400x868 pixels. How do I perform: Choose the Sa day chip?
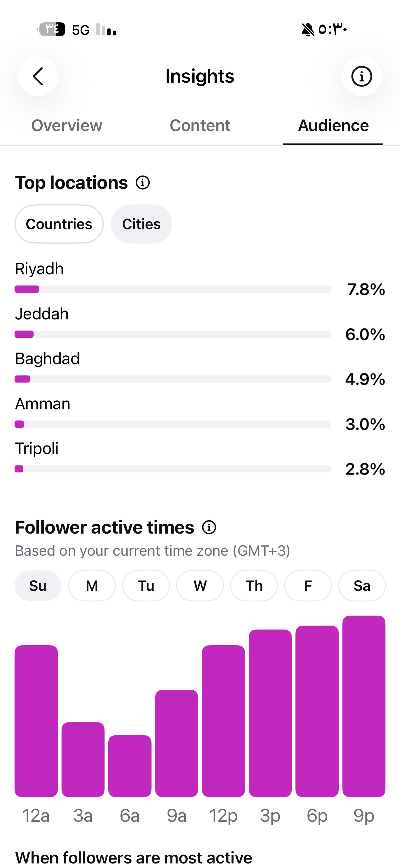click(x=362, y=586)
